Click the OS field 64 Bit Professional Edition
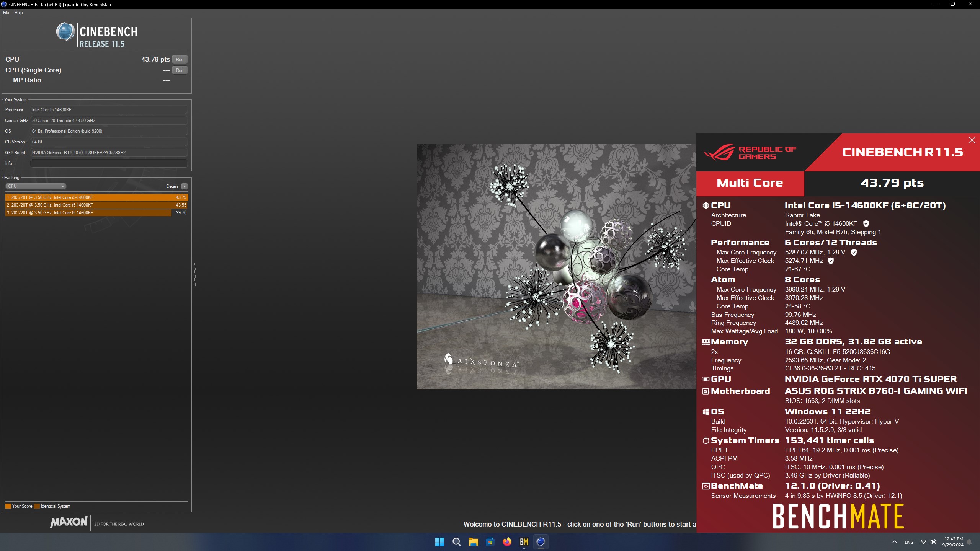 click(109, 131)
